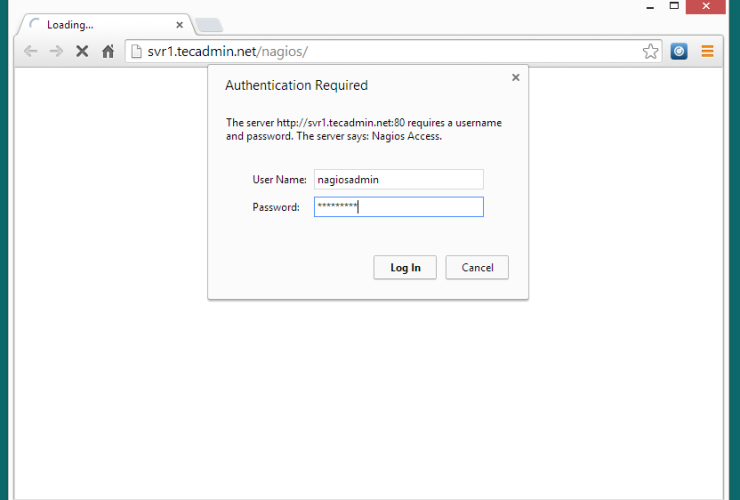Open the Chrome hamburger menu
This screenshot has height=500, width=740.
[707, 51]
